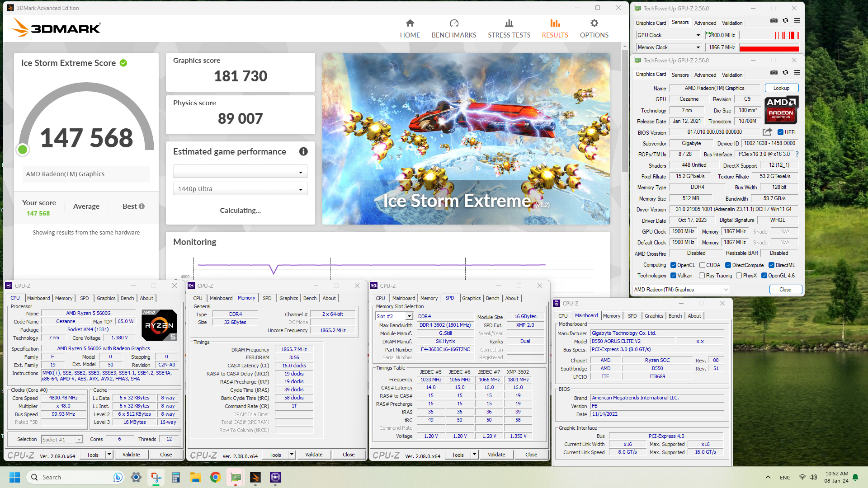Screen dimensions: 868x488
Task: Open the 1440p Ultra dropdown
Action: [x=240, y=189]
